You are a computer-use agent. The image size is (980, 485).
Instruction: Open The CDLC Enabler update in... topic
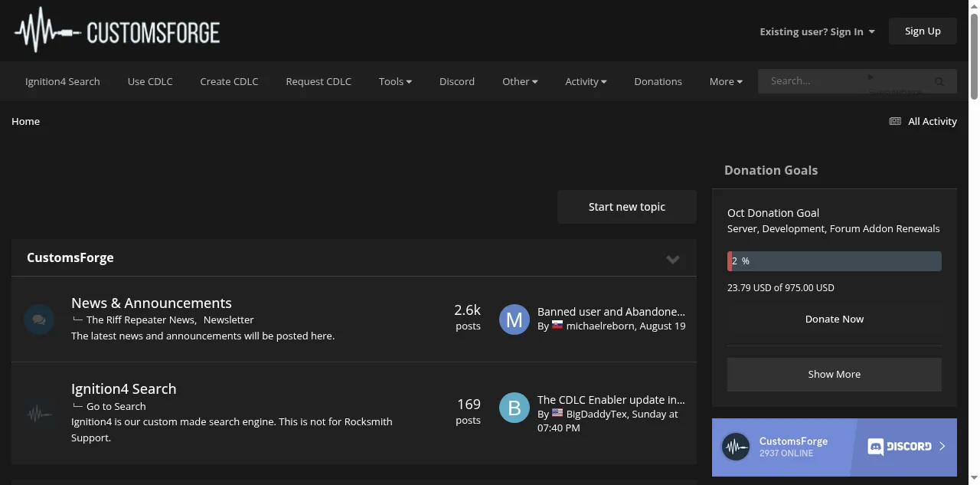(611, 400)
